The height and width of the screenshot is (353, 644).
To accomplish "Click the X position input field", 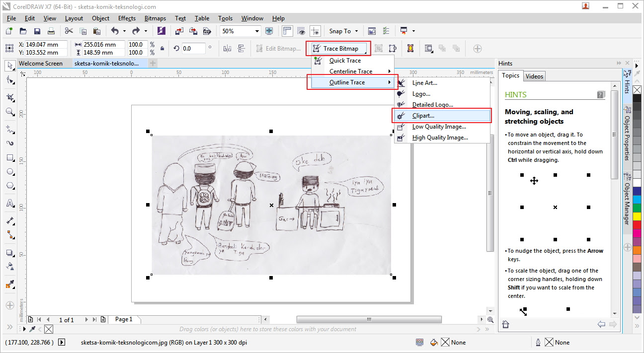I will [46, 45].
